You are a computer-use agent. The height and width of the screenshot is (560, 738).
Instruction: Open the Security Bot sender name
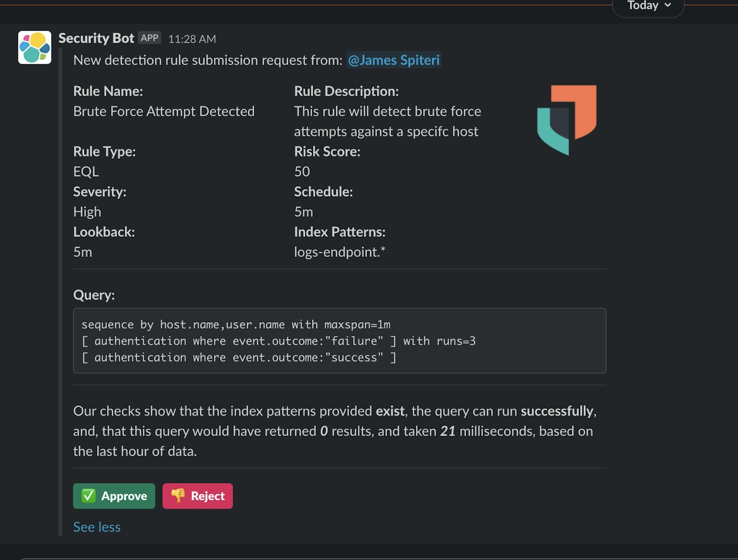pos(96,38)
